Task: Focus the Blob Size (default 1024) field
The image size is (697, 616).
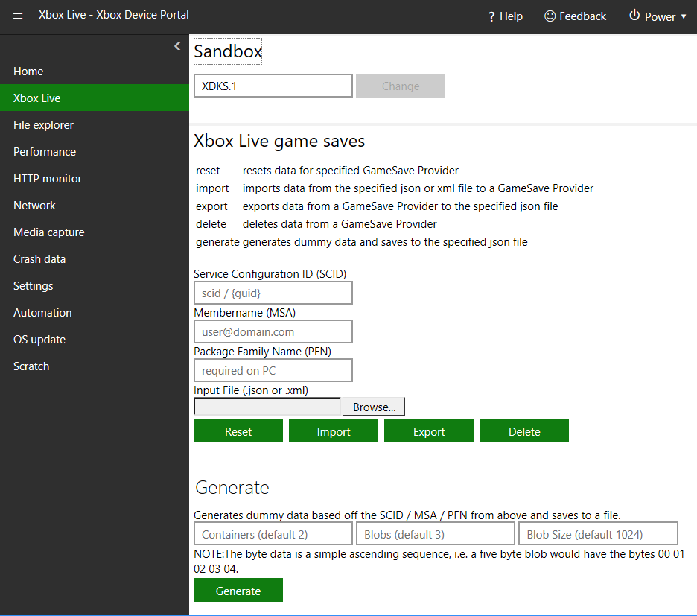Action: point(598,534)
